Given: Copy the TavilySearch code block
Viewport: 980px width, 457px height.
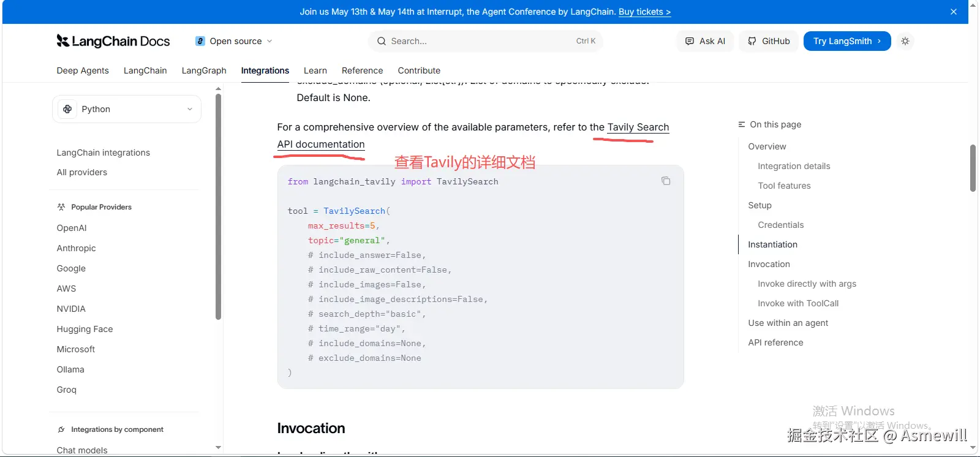Looking at the screenshot, I should [666, 181].
